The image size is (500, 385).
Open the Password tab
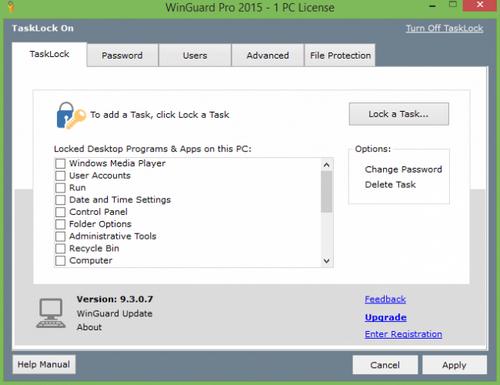[x=122, y=55]
